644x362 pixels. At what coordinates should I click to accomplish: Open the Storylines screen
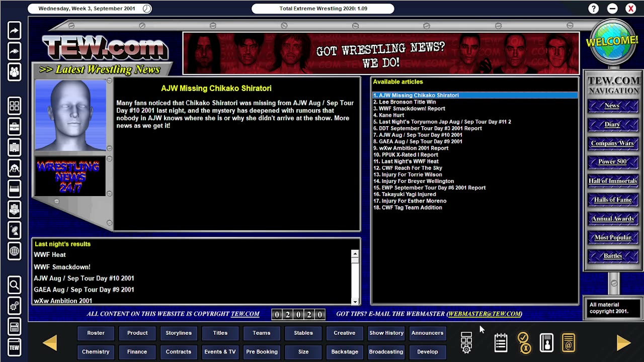coord(179,333)
